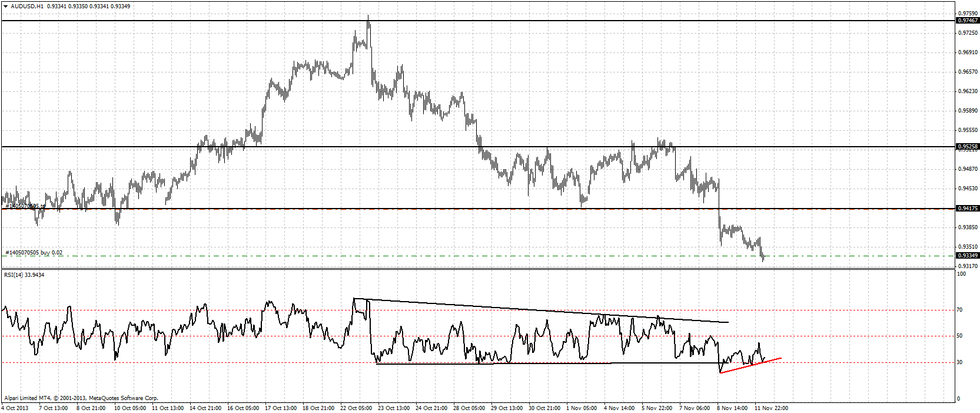Select the 0.94175 price level label
This screenshot has height=413, width=980.
coord(968,209)
